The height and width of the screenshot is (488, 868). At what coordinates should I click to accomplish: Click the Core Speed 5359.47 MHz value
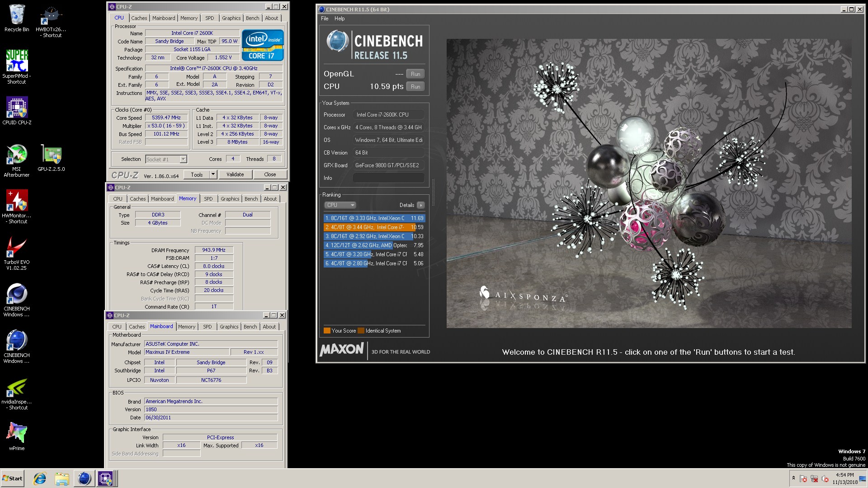click(x=166, y=118)
